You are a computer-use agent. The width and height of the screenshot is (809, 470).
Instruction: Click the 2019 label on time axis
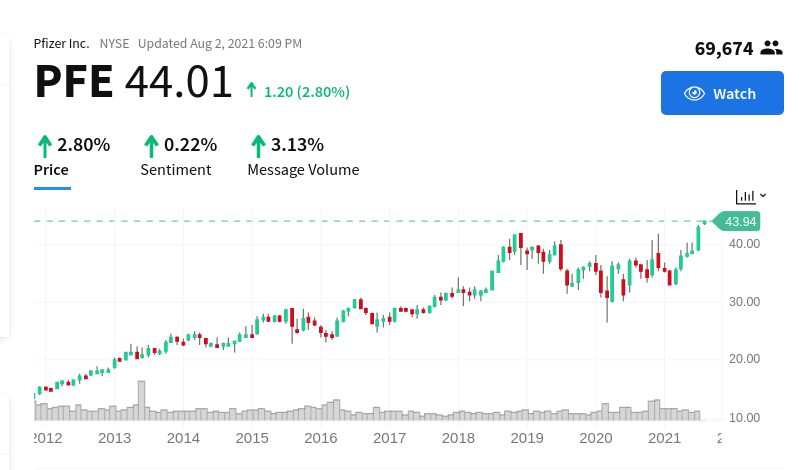(x=527, y=438)
